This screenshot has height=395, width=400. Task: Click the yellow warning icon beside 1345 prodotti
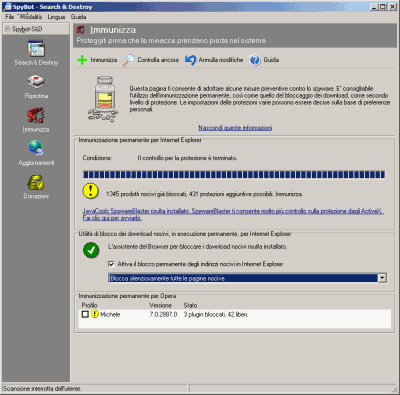click(x=90, y=191)
